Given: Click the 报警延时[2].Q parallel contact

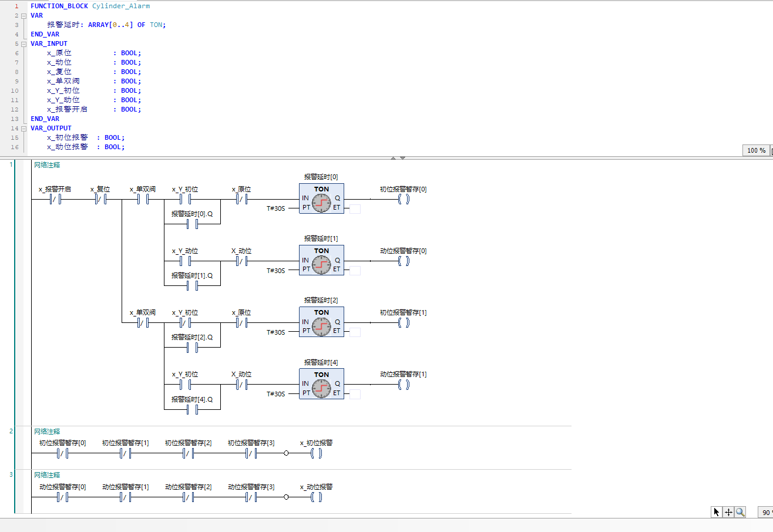Looking at the screenshot, I should (191, 348).
